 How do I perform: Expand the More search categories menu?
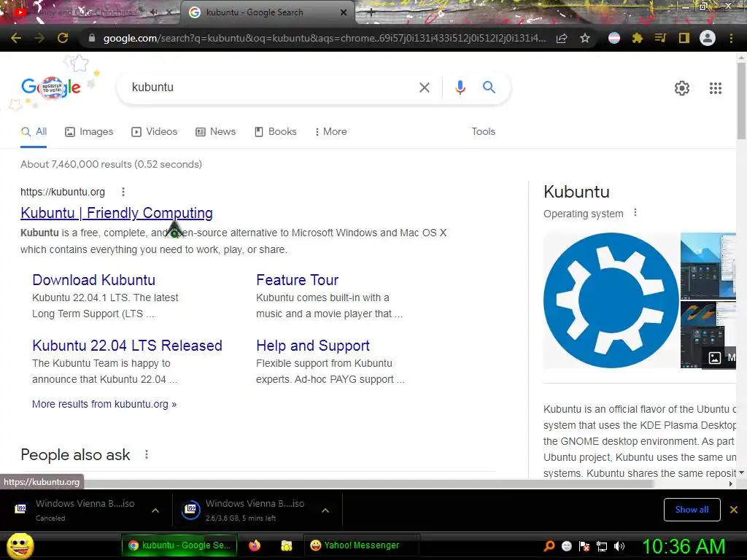(330, 132)
